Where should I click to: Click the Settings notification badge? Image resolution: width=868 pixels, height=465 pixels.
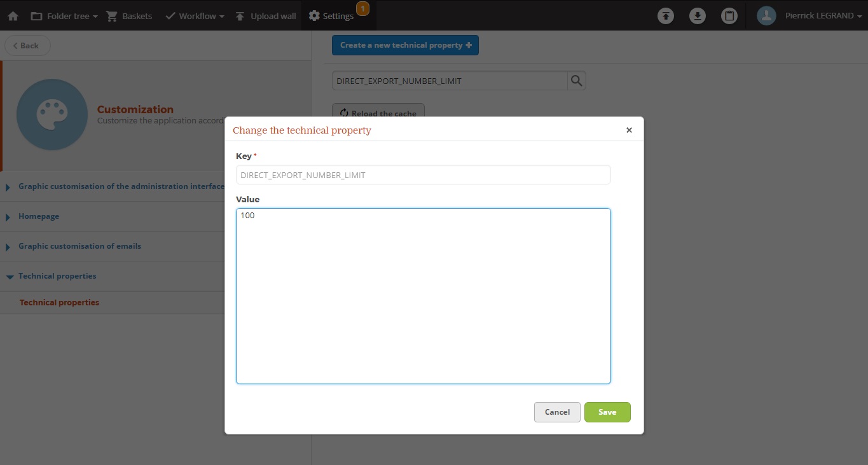tap(362, 9)
